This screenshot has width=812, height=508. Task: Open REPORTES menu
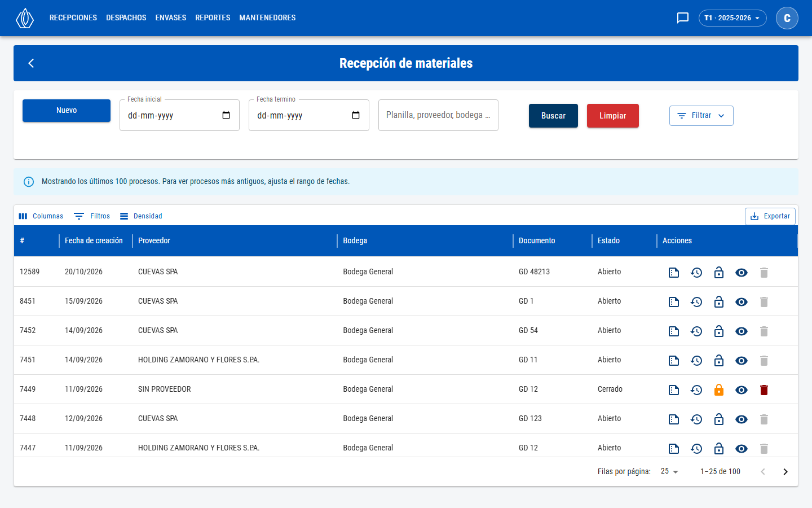(x=213, y=18)
